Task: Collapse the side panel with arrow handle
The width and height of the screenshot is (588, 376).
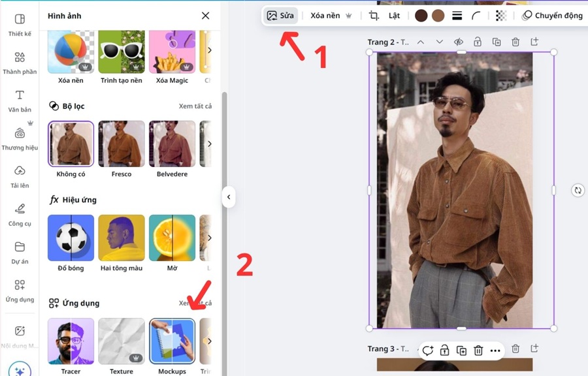Action: (x=228, y=196)
